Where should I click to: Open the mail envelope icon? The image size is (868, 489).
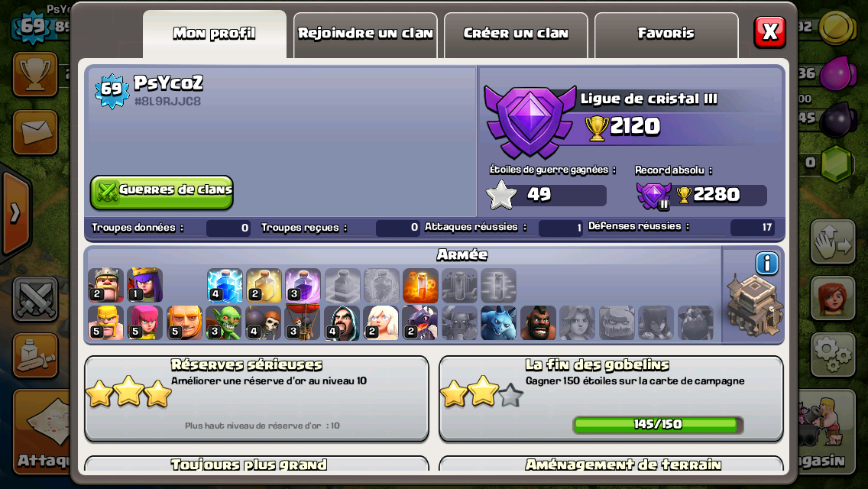pyautogui.click(x=35, y=133)
